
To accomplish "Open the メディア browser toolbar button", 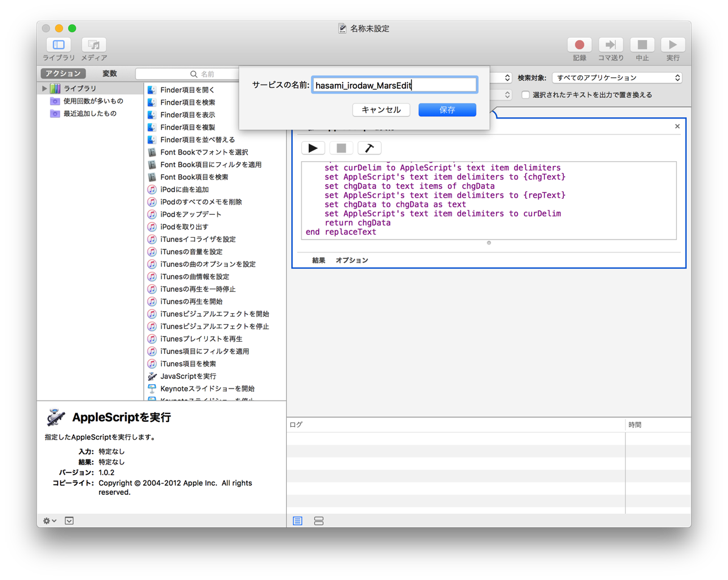I will click(94, 45).
